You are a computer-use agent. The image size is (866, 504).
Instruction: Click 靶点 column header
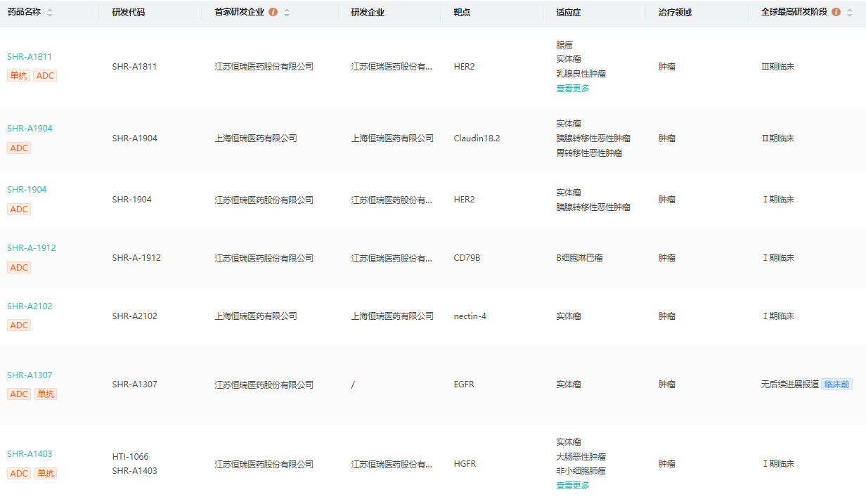[462, 13]
